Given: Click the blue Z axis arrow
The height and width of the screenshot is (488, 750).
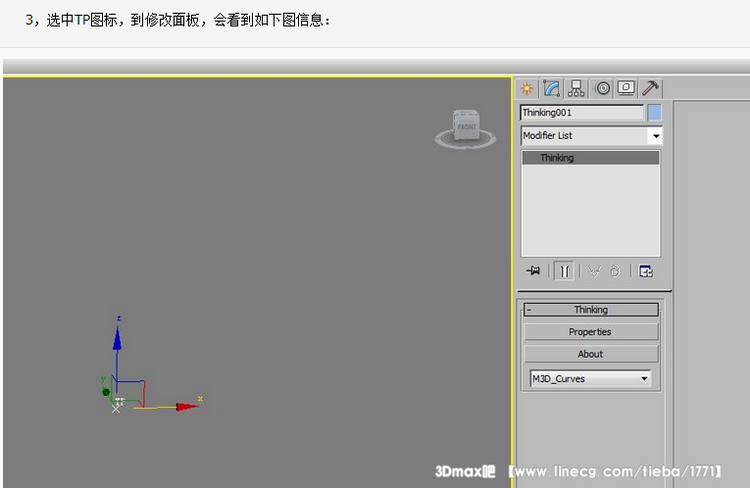Looking at the screenshot, I should click(117, 338).
